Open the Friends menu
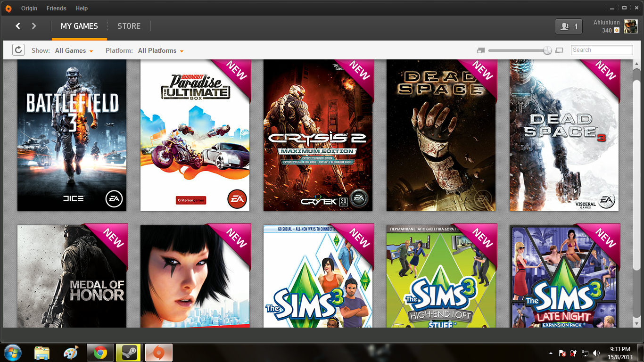The width and height of the screenshot is (644, 362). point(57,8)
